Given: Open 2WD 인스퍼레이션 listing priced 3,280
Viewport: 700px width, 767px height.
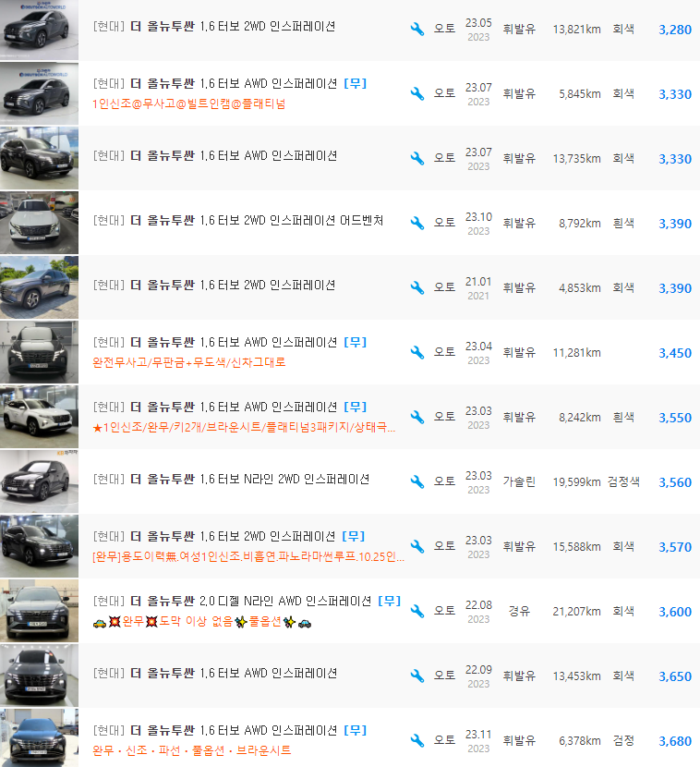Looking at the screenshot, I should (214, 27).
